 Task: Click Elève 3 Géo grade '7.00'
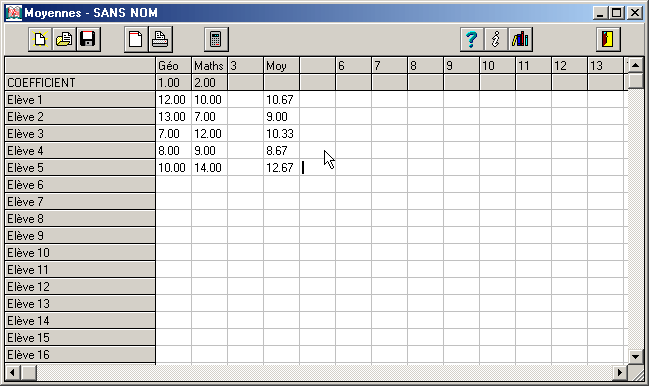pyautogui.click(x=173, y=134)
